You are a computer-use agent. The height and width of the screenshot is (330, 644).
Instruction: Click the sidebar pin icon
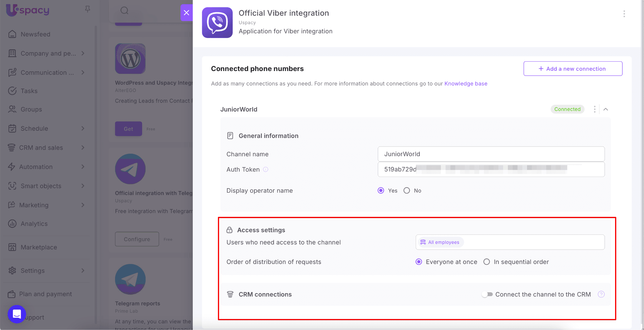click(x=88, y=9)
